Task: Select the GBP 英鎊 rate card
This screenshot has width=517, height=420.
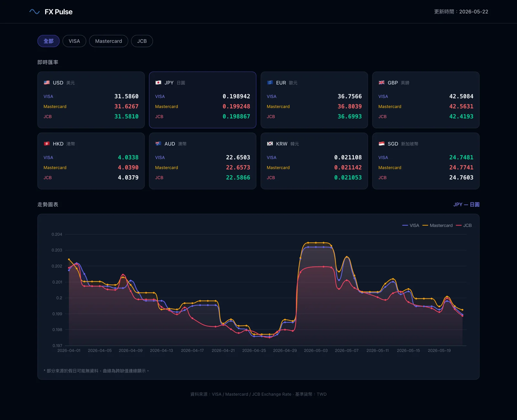Action: tap(426, 100)
